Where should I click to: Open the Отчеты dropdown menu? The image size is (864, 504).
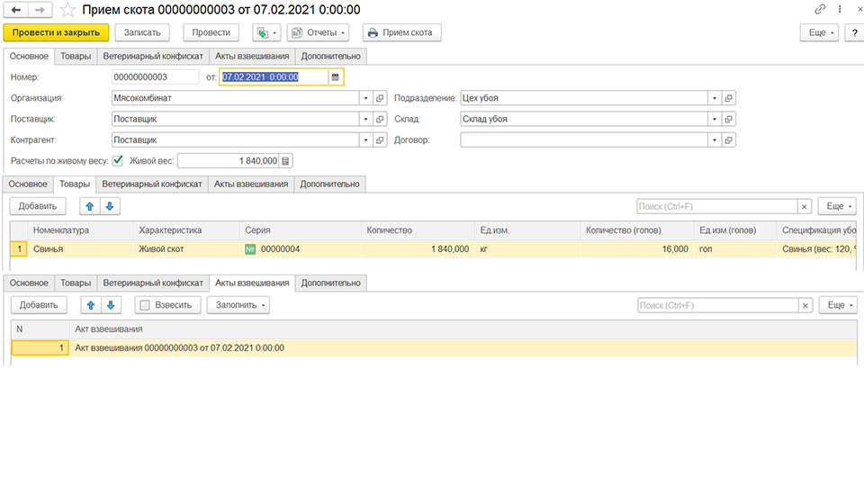click(x=318, y=32)
